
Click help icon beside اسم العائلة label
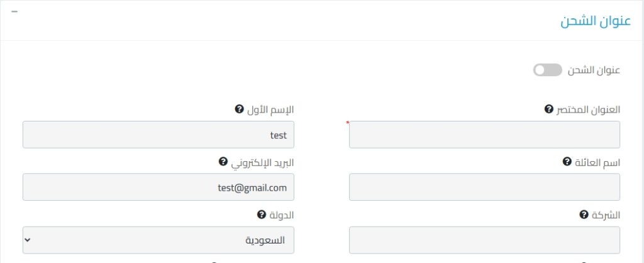(x=566, y=162)
